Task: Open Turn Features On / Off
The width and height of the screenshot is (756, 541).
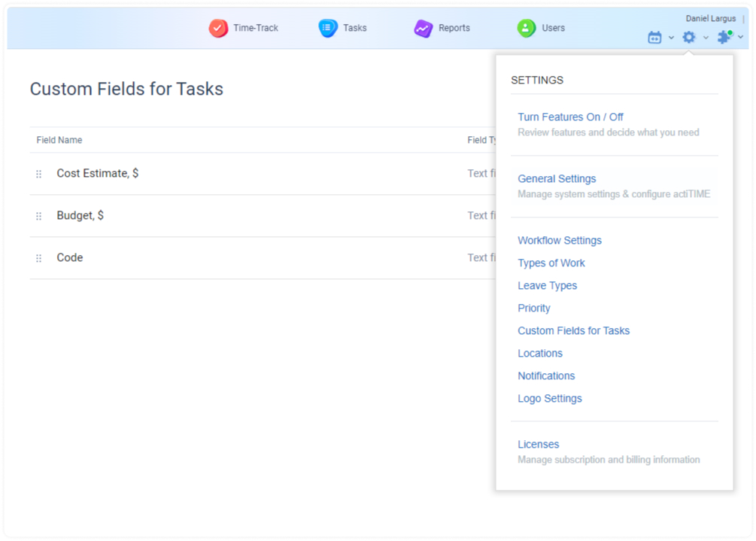Action: point(570,117)
